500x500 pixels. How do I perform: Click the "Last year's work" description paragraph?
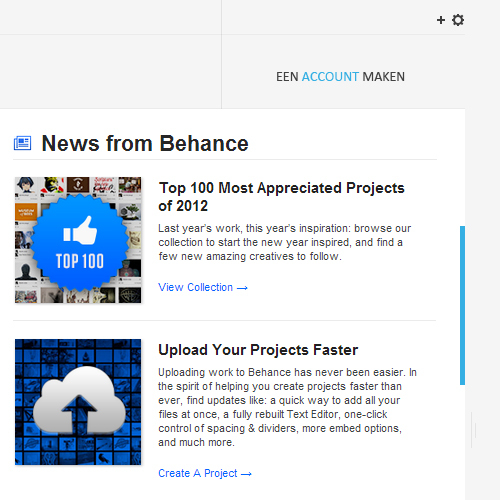285,242
